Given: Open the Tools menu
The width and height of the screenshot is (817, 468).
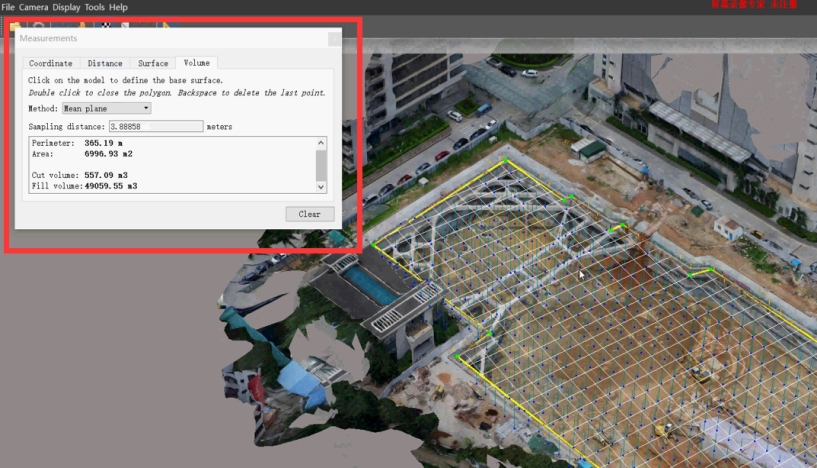Looking at the screenshot, I should [94, 7].
